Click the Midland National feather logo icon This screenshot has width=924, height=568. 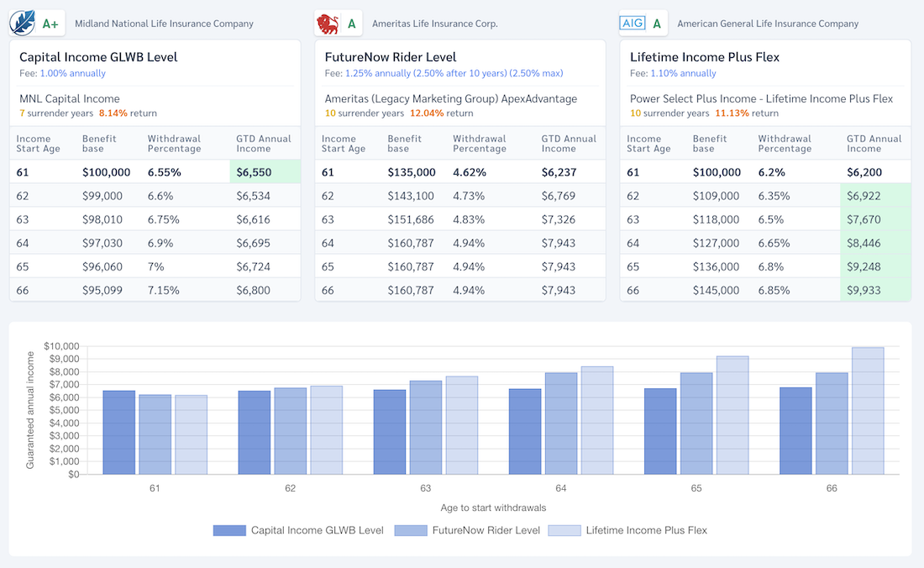(22, 24)
